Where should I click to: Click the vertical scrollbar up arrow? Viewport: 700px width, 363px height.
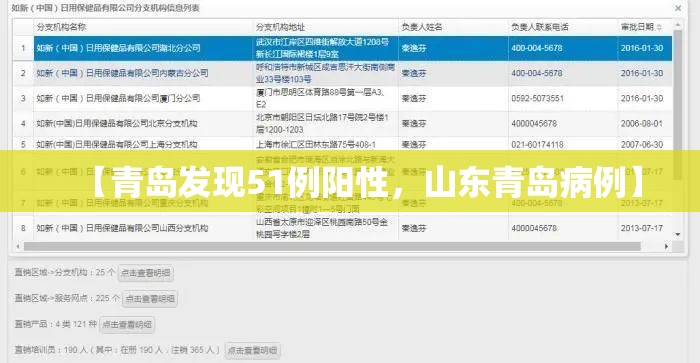(x=678, y=25)
